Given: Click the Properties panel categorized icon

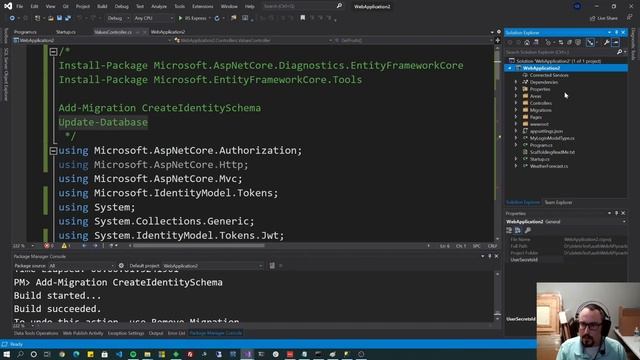Looking at the screenshot, I should 509,230.
